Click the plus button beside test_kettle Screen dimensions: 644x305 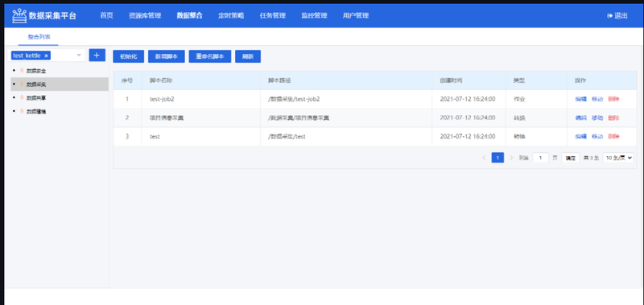(x=97, y=55)
